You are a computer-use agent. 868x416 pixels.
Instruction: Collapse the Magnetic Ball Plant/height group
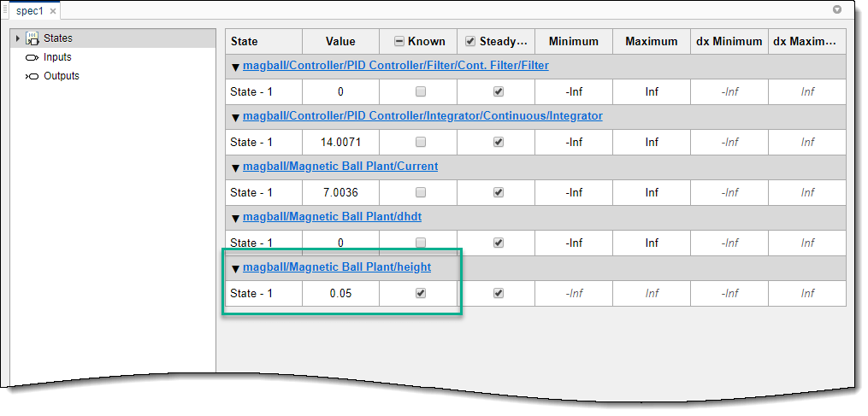pyautogui.click(x=236, y=268)
